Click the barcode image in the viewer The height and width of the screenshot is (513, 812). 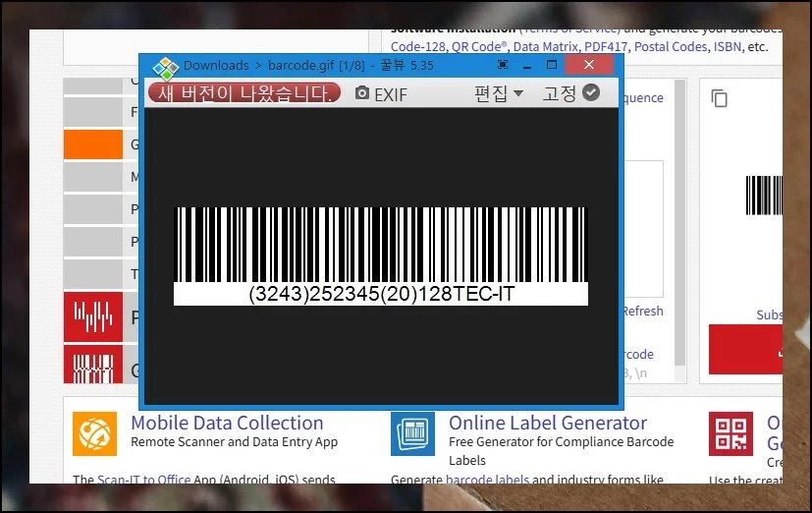(381, 256)
